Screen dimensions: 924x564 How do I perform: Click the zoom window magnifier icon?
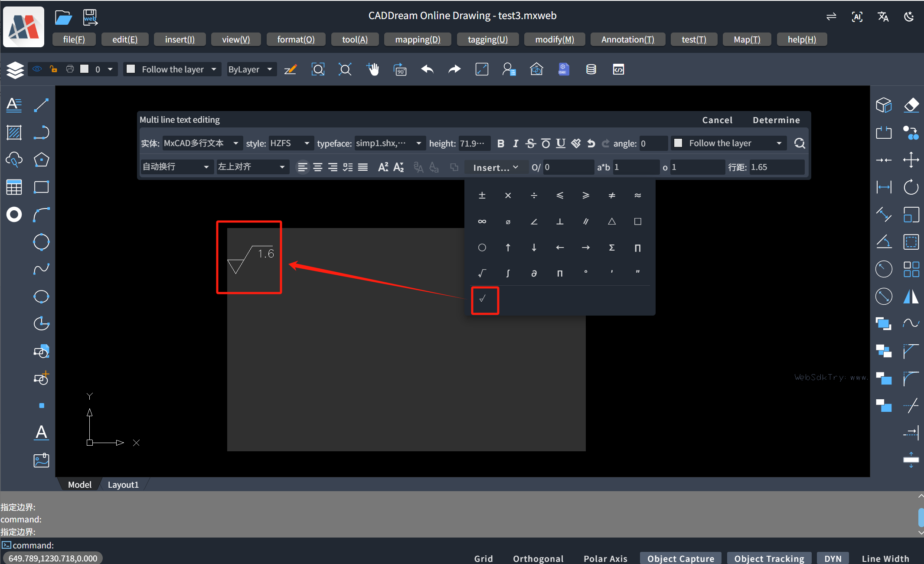(x=318, y=69)
